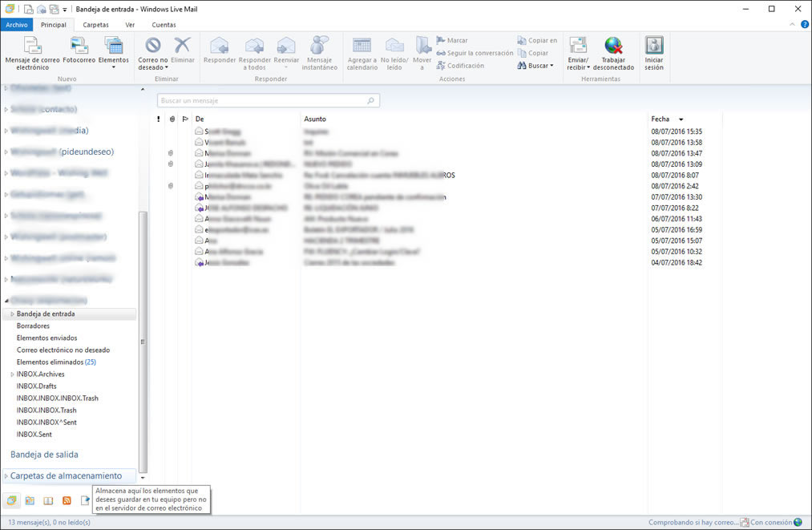Click the Marcar flag action

coord(452,40)
